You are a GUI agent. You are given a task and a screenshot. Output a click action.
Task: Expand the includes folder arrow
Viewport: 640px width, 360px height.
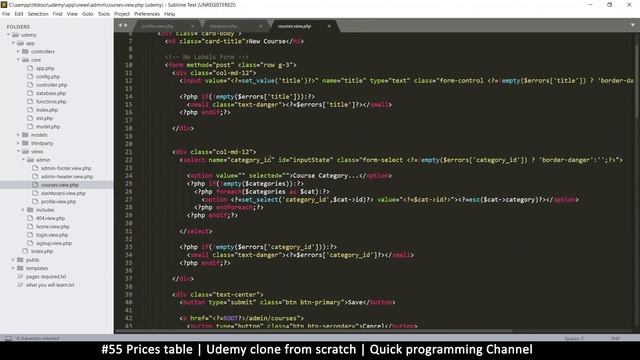click(x=23, y=210)
